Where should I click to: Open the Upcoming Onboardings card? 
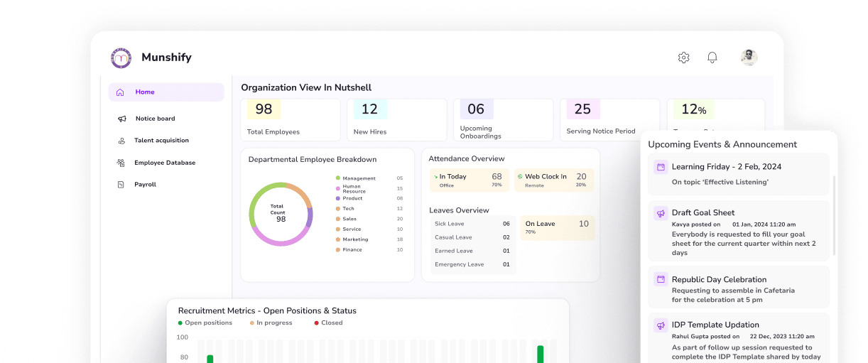(x=504, y=119)
